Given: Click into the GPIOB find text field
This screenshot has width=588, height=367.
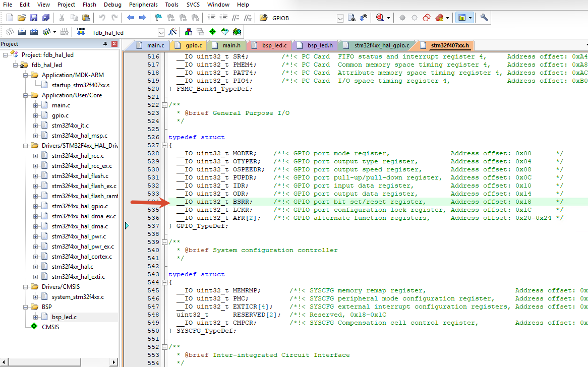Looking at the screenshot, I should point(303,18).
